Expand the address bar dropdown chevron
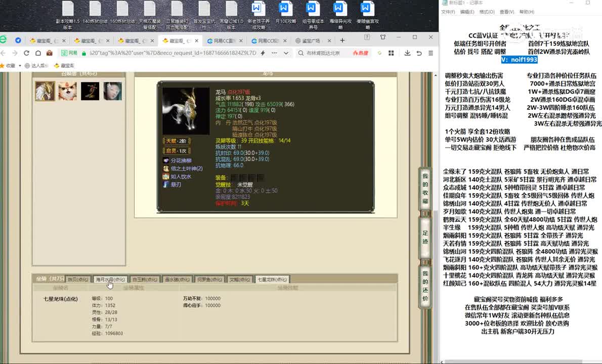Viewport: 602px width, 364px height. (286, 53)
